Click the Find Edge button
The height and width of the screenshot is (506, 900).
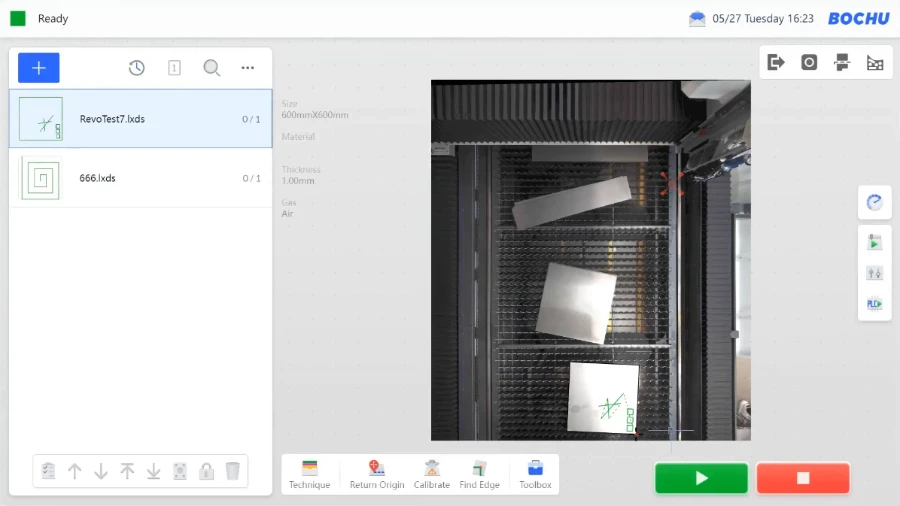pos(479,474)
